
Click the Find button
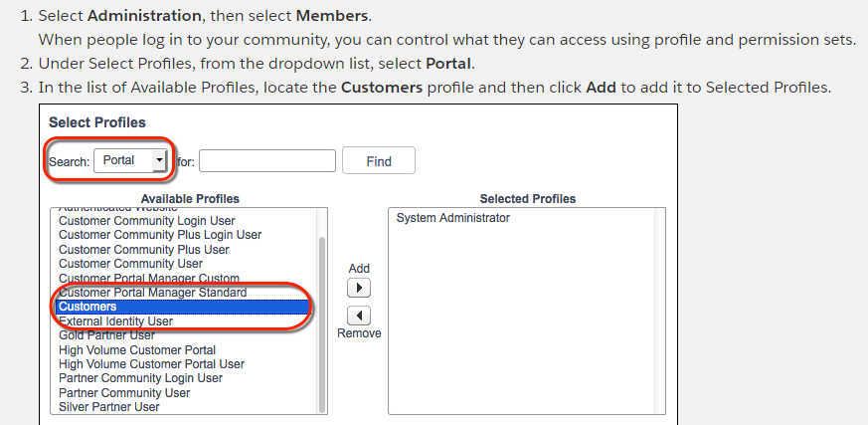(x=378, y=161)
